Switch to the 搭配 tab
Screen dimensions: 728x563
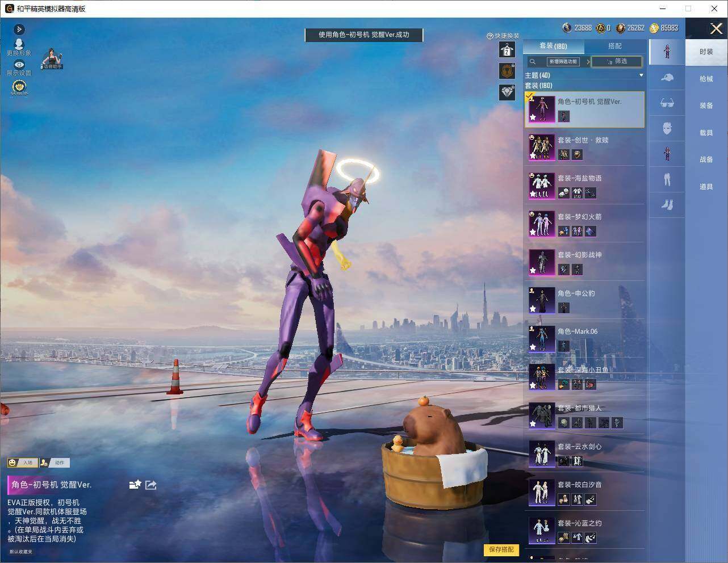click(x=614, y=46)
